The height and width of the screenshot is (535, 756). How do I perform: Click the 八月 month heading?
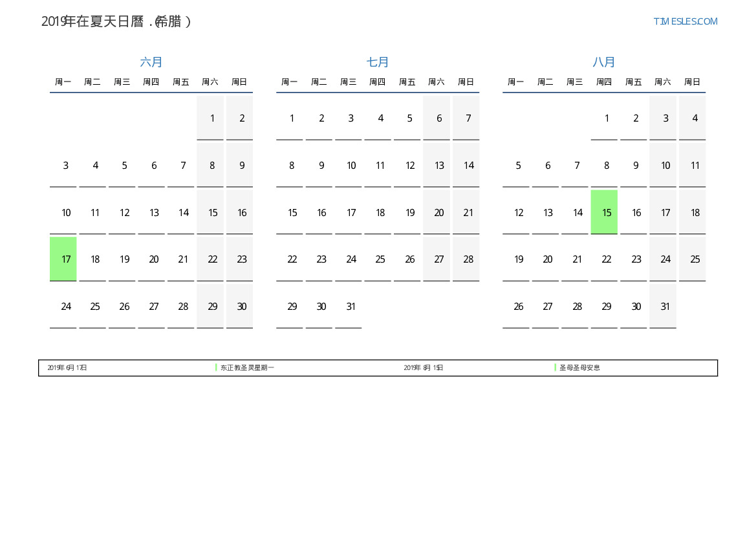click(x=604, y=62)
